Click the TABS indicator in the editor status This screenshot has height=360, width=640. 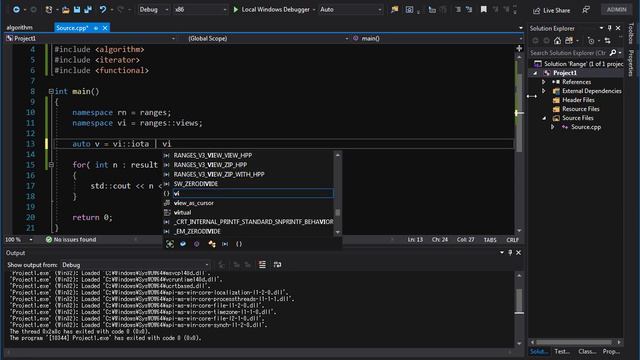click(x=490, y=240)
